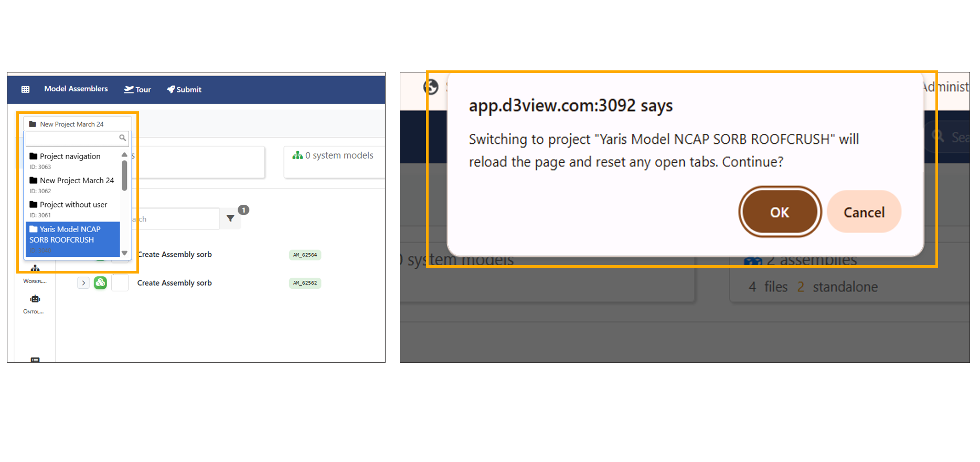Click the green assembly icon in second row
The width and height of the screenshot is (980, 462).
(100, 282)
